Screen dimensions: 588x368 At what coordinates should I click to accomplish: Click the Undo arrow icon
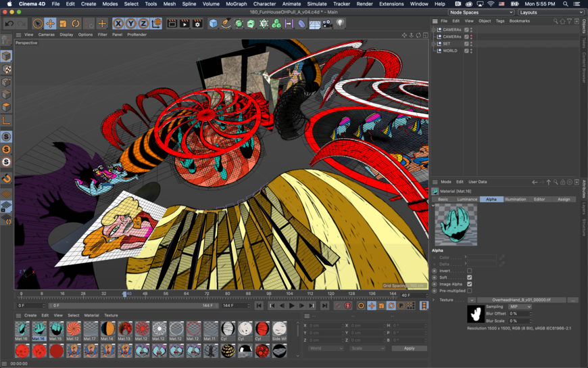(x=9, y=24)
